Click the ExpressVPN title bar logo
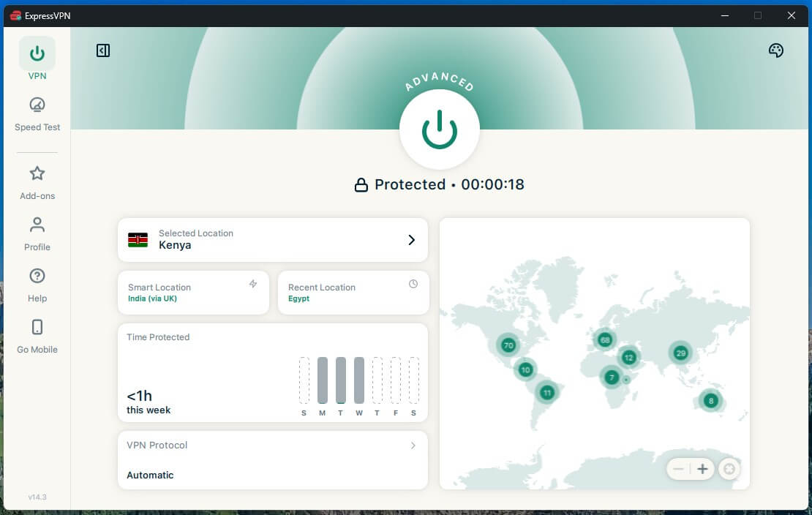 tap(16, 15)
